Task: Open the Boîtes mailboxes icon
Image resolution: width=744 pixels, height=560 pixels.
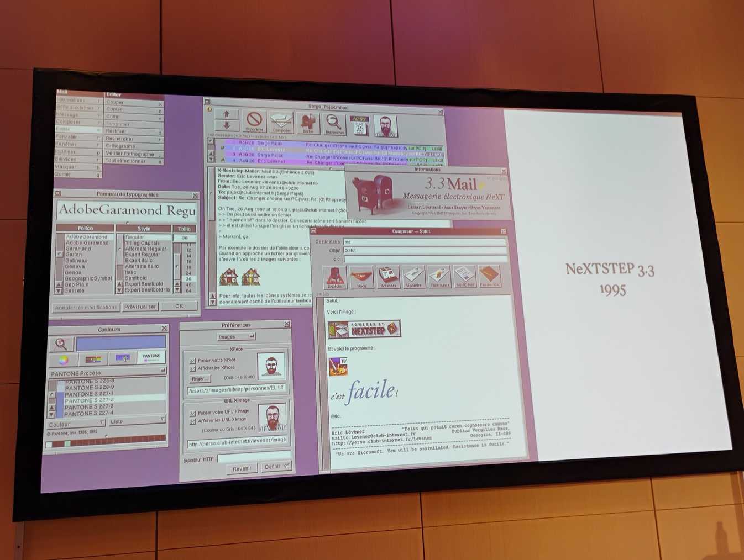Action: click(x=308, y=123)
